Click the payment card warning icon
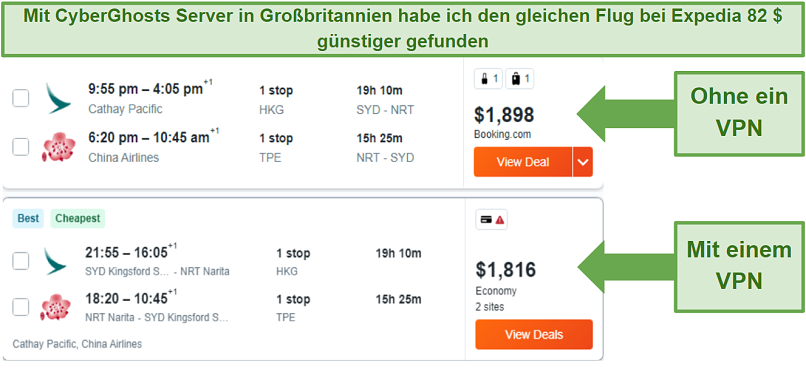806x386 pixels. pyautogui.click(x=491, y=220)
